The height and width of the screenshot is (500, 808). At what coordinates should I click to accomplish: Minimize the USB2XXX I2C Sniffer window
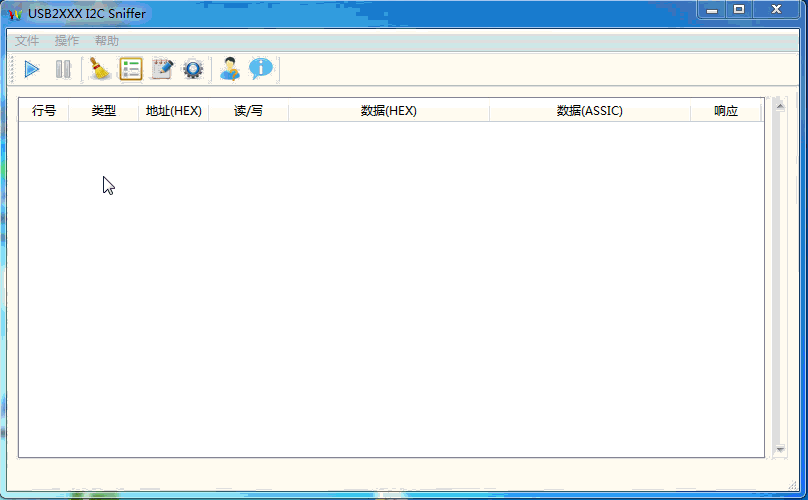tap(712, 10)
